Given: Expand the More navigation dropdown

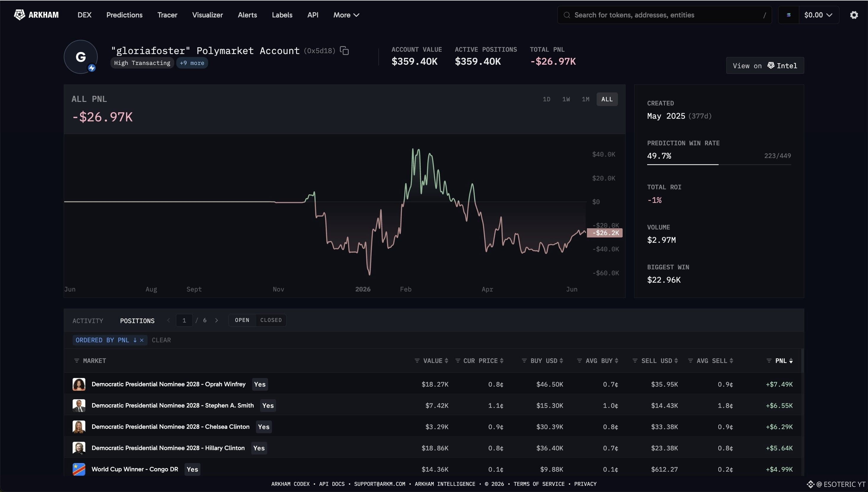Looking at the screenshot, I should click(x=346, y=15).
